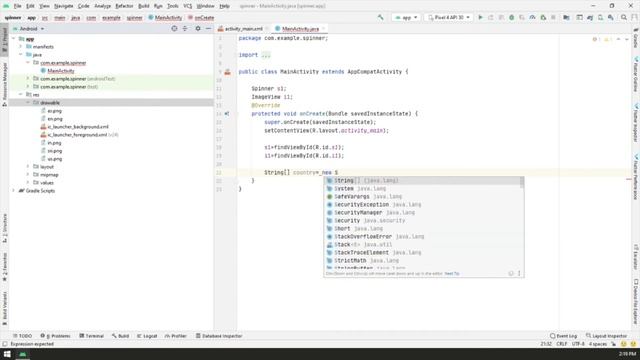Open the File menu
Viewport: 640px width, 360px height.
(x=17, y=6)
